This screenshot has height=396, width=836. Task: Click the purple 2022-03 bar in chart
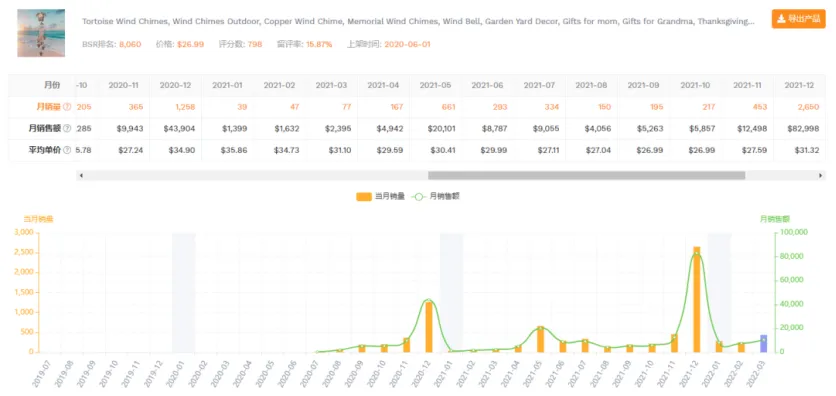click(x=763, y=343)
